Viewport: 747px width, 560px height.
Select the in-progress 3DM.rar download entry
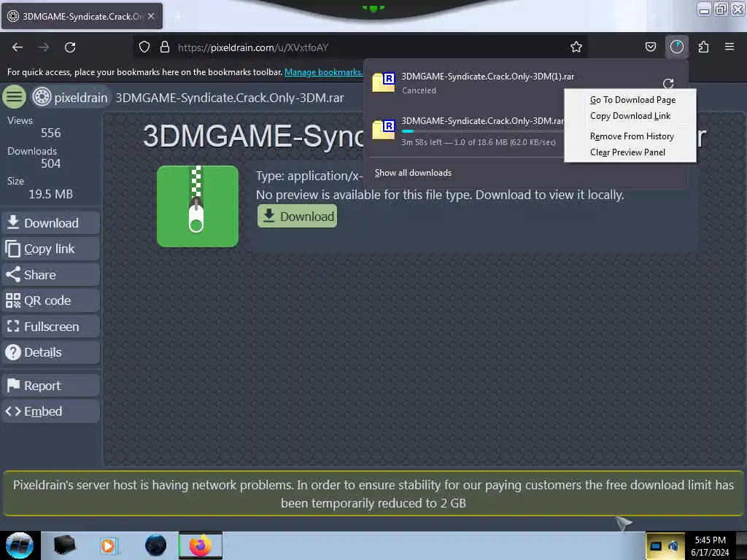[467, 131]
